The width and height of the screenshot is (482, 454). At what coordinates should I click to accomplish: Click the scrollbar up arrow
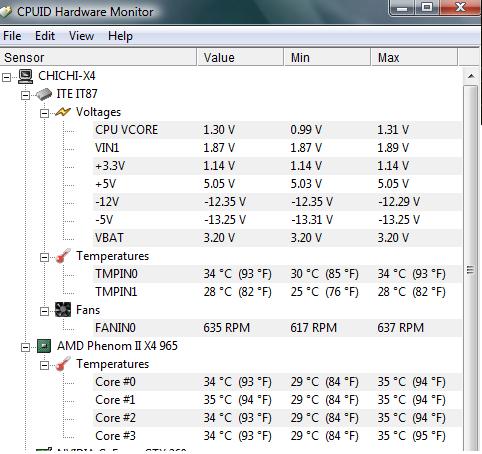click(x=471, y=76)
